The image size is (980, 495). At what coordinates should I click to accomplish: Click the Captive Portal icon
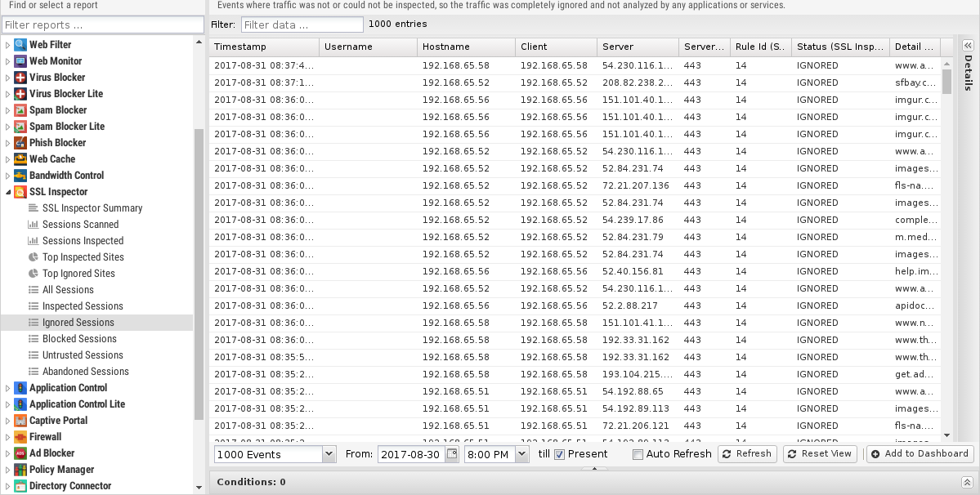[20, 421]
